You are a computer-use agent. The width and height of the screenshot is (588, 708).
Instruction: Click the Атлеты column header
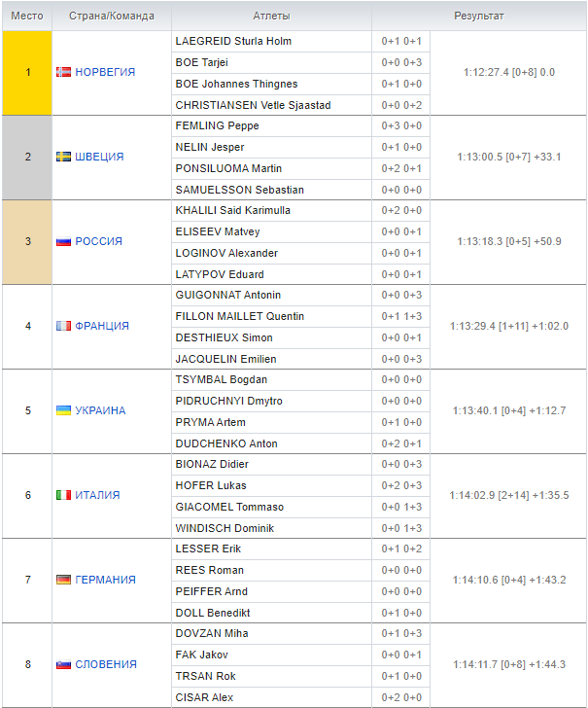(270, 17)
